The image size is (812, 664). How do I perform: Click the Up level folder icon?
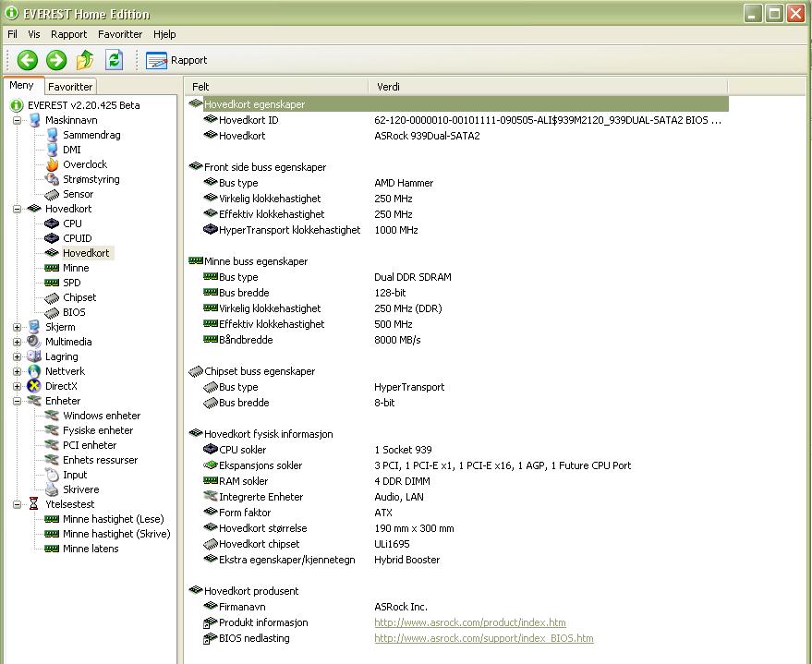[x=85, y=60]
